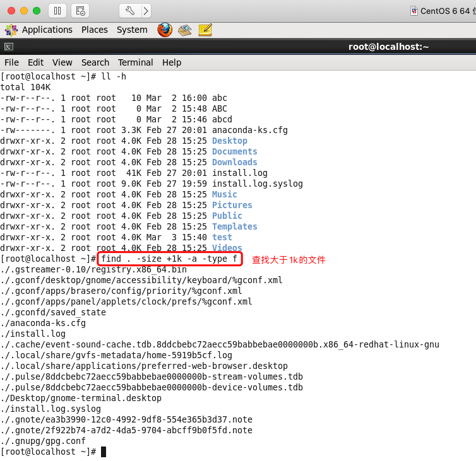Click the GNOME Applications menu icon

(11, 30)
